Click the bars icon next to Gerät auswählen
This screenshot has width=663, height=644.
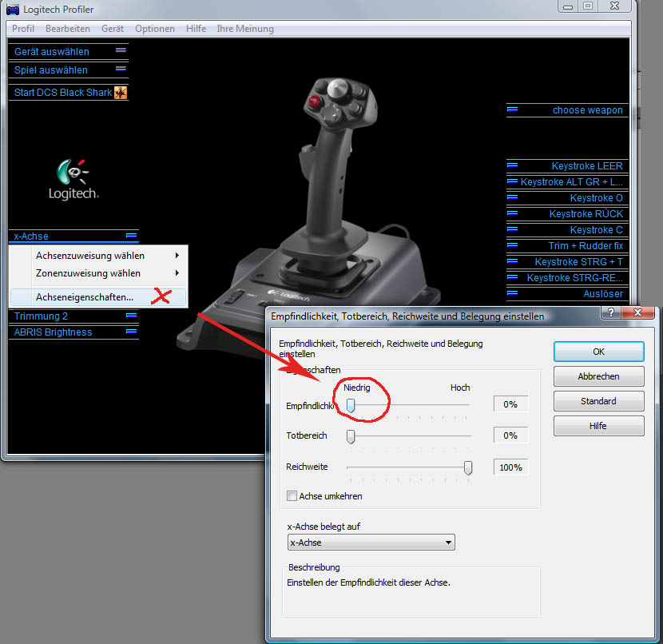click(121, 50)
